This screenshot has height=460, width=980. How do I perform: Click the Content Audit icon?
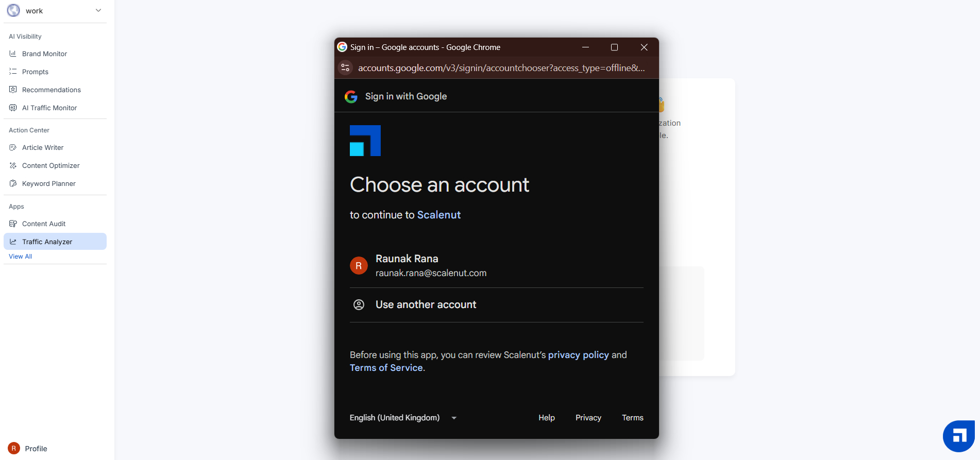13,224
